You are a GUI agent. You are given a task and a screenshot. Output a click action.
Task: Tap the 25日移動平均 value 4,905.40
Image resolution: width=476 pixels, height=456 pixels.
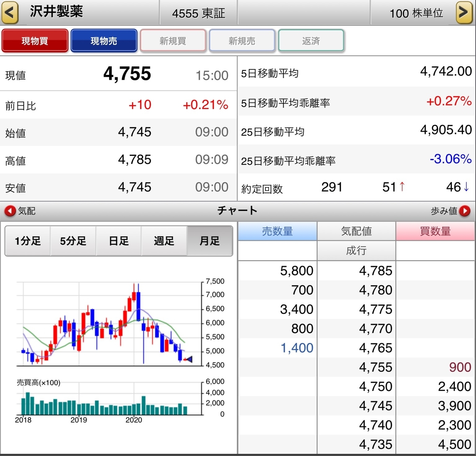pyautogui.click(x=446, y=130)
